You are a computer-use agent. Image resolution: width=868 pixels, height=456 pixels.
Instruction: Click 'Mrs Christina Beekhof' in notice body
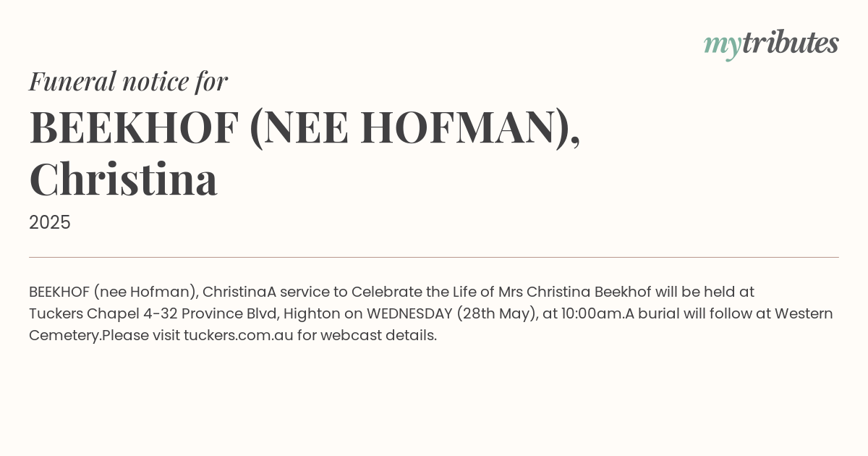575,292
